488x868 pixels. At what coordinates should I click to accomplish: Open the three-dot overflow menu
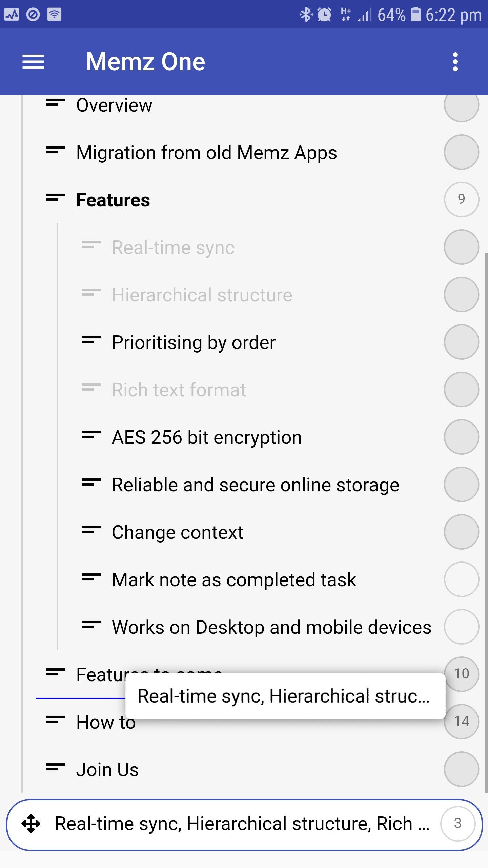click(455, 62)
